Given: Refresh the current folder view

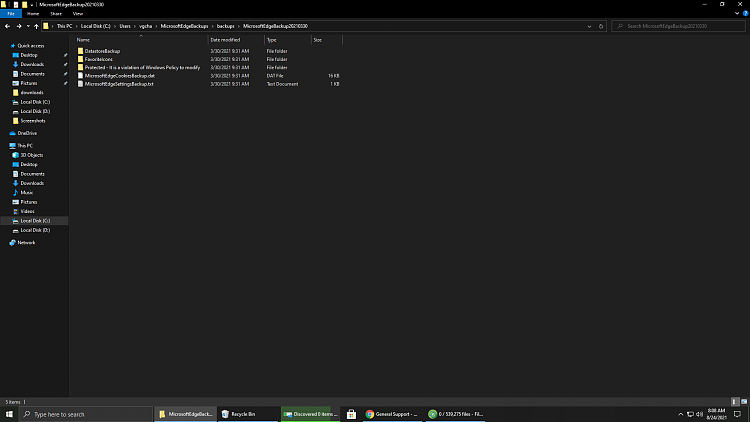Looking at the screenshot, I should 602,26.
